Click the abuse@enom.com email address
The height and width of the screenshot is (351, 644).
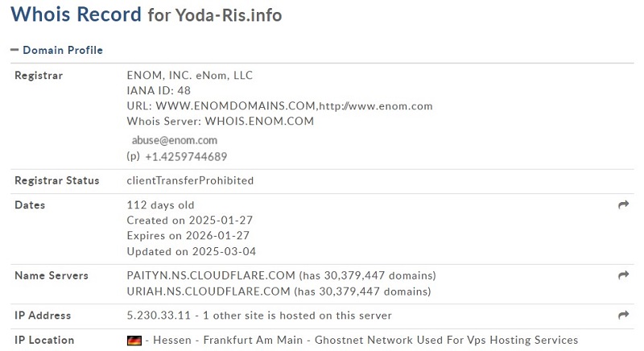[x=175, y=140]
